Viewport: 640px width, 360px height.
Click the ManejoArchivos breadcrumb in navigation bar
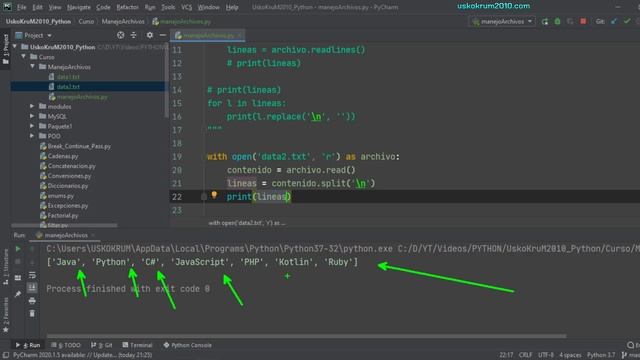click(123, 21)
